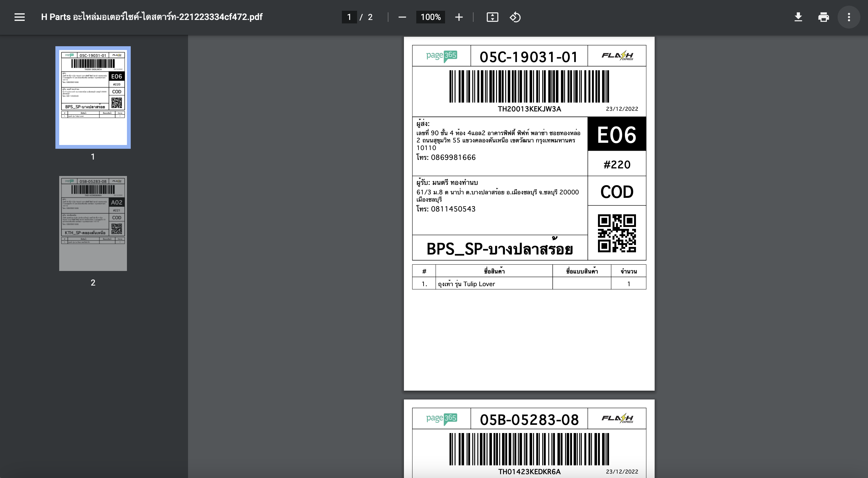Image resolution: width=868 pixels, height=478 pixels.
Task: Rotate the document counterclockwise
Action: [x=515, y=17]
